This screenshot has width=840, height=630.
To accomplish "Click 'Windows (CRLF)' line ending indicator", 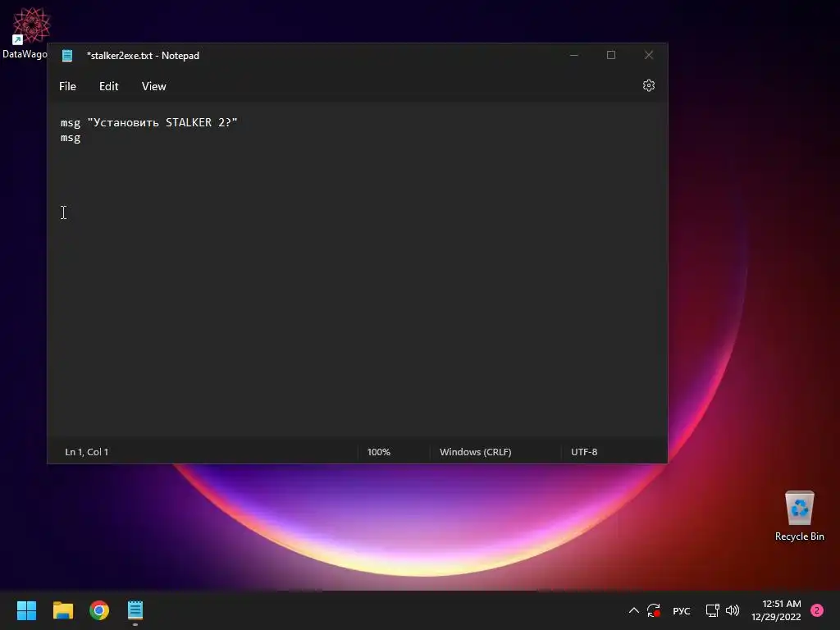I will [476, 452].
